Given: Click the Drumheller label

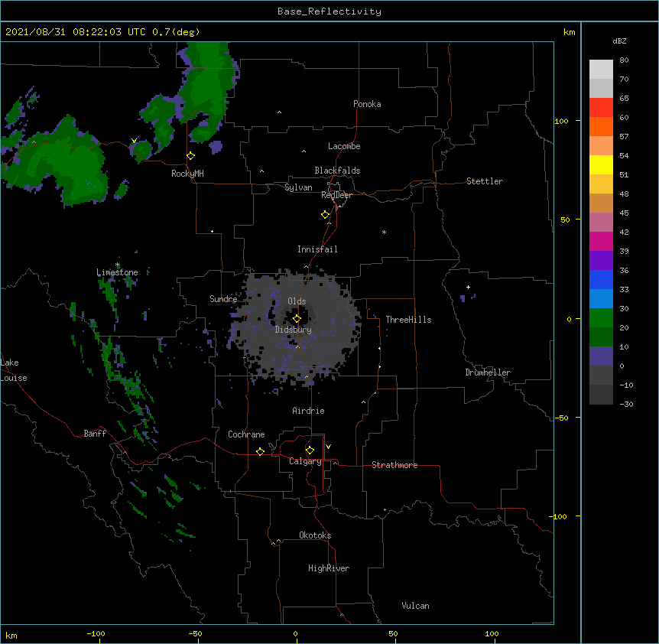Looking at the screenshot, I should click(x=488, y=372).
